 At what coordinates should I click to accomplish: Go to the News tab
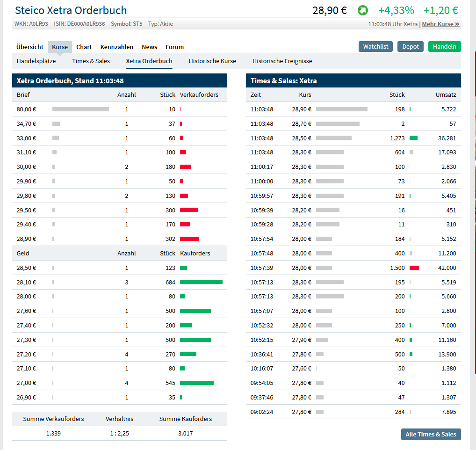coord(150,47)
